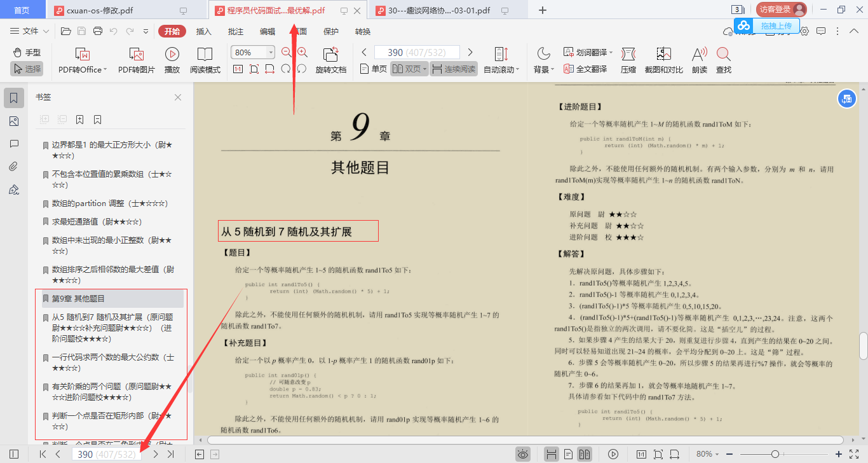Collapse the ribbon with the chevron
This screenshot has width=868, height=463.
coord(855,31)
